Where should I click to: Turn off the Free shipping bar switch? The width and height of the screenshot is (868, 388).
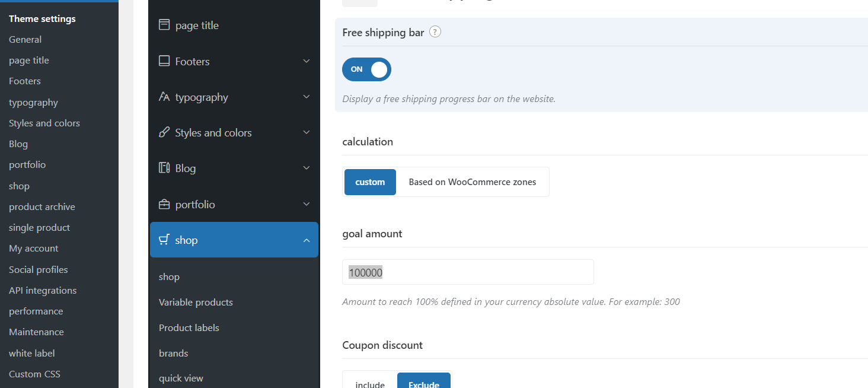coord(366,69)
